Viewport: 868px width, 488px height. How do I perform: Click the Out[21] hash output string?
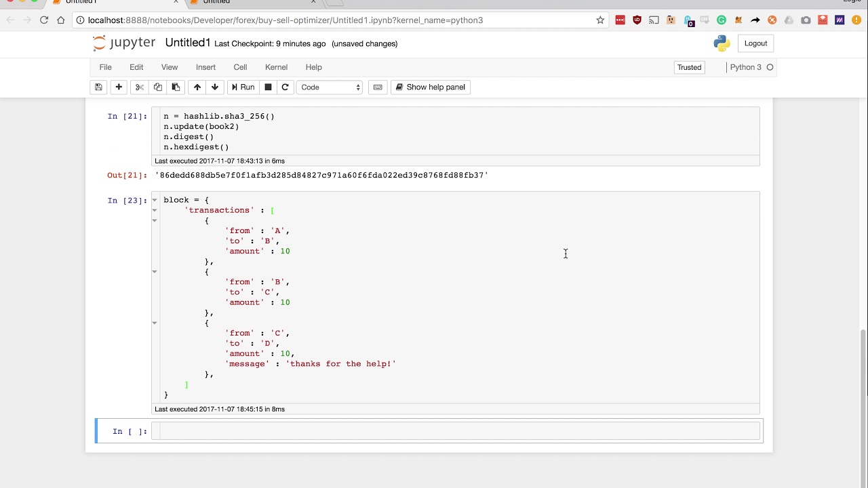[x=321, y=175]
